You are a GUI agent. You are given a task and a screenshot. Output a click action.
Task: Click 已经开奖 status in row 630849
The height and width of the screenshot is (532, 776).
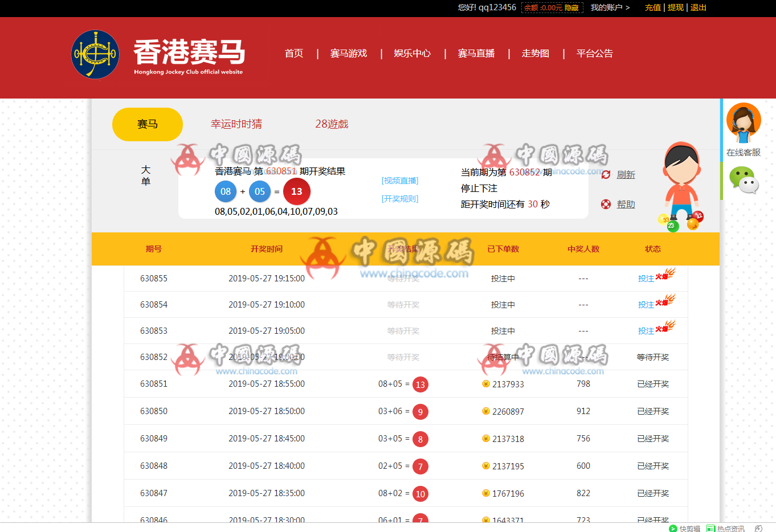click(x=653, y=439)
